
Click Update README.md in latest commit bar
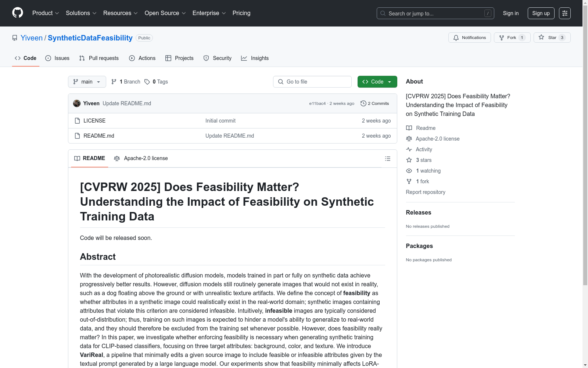(127, 103)
